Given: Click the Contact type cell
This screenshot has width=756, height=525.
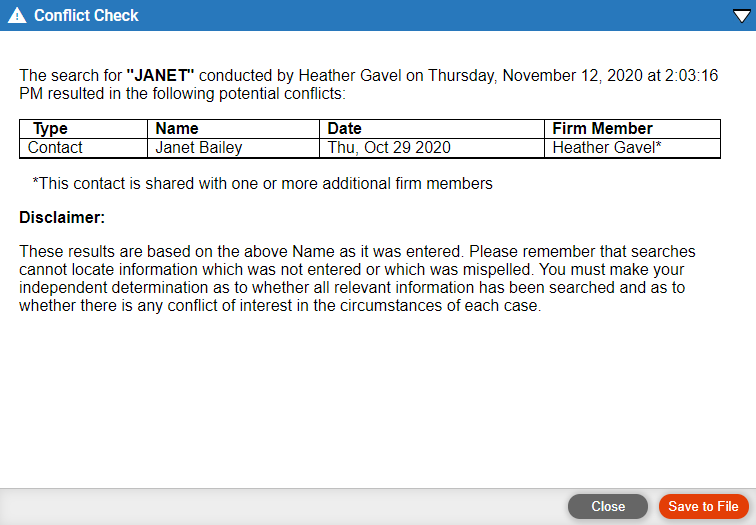Looking at the screenshot, I should tap(83, 148).
